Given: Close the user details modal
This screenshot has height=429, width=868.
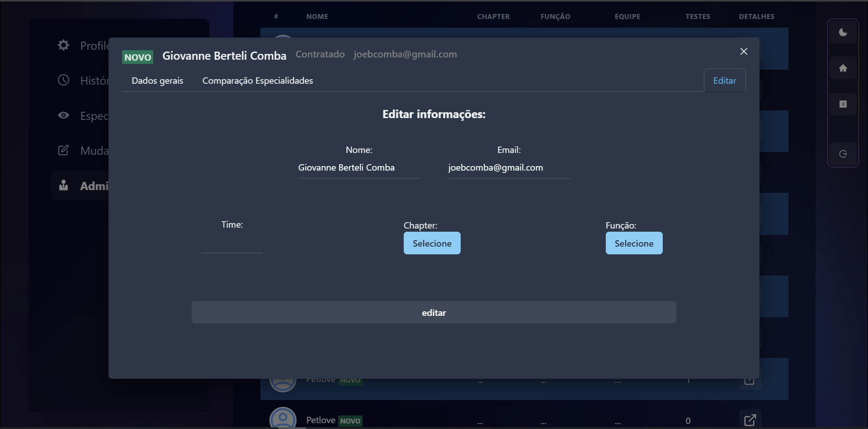Looking at the screenshot, I should click(x=744, y=52).
